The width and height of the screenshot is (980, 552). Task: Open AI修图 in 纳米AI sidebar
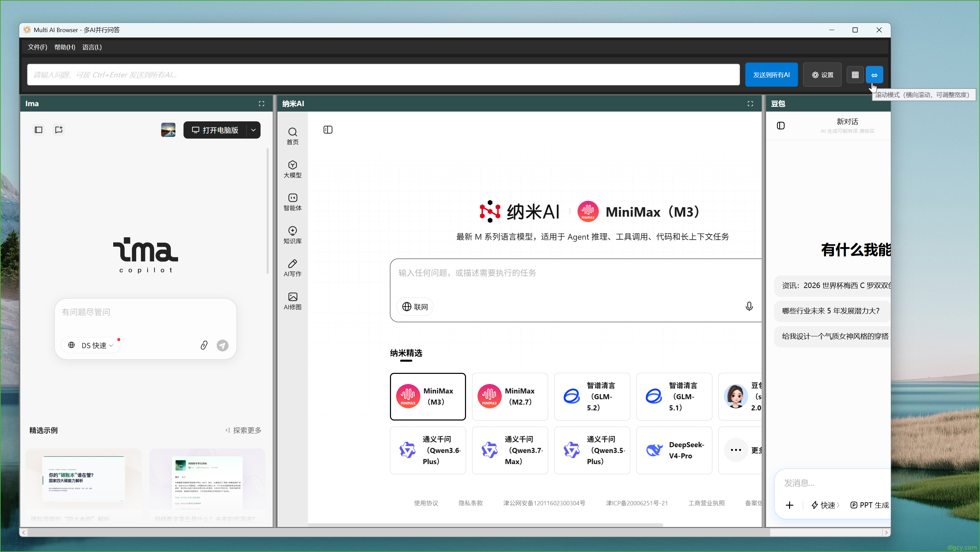(292, 301)
